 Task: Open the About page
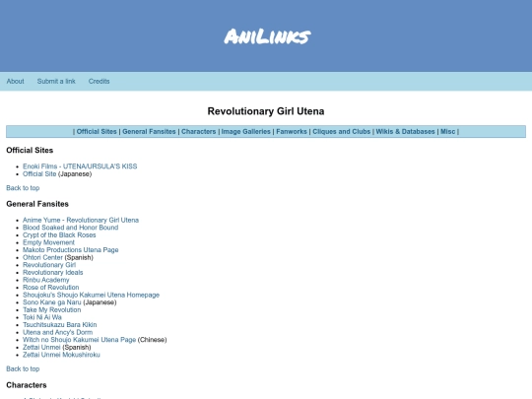point(15,82)
